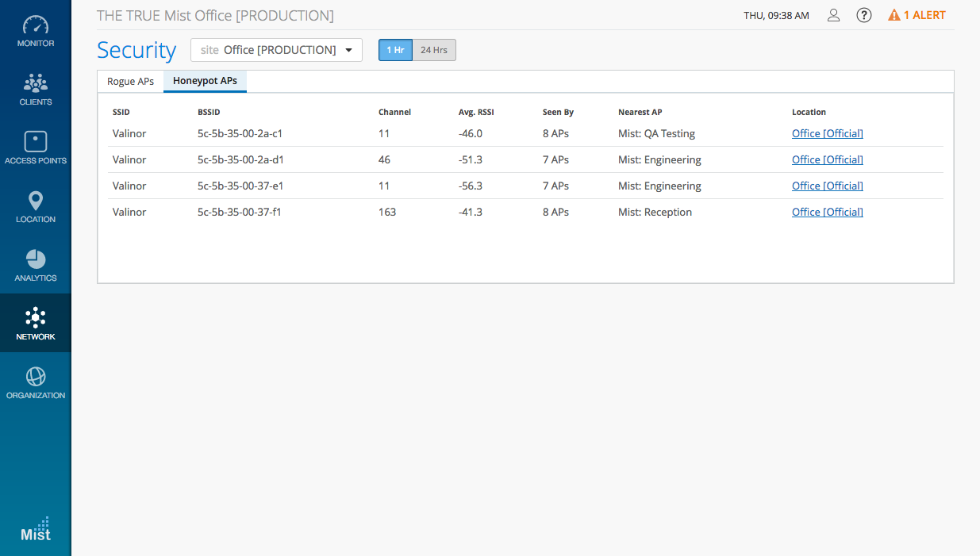Select the 1 Hr time range
Viewport: 980px width, 556px height.
pos(395,50)
